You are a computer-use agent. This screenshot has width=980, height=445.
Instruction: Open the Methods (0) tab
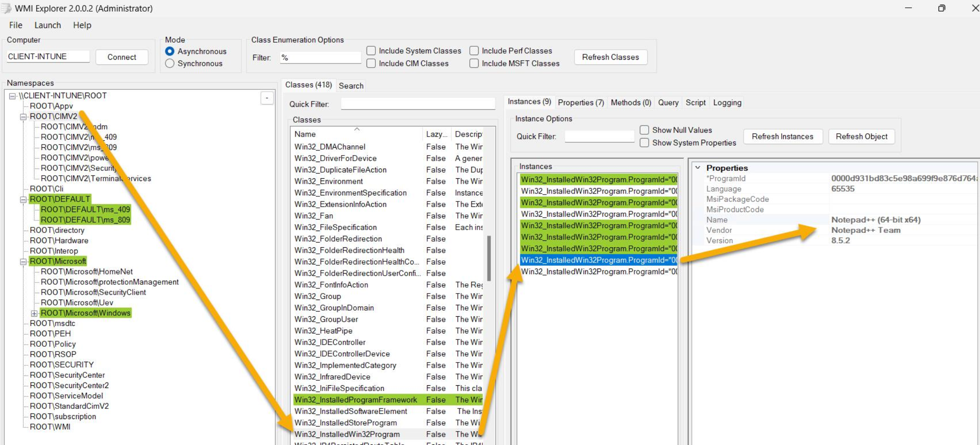coord(631,102)
